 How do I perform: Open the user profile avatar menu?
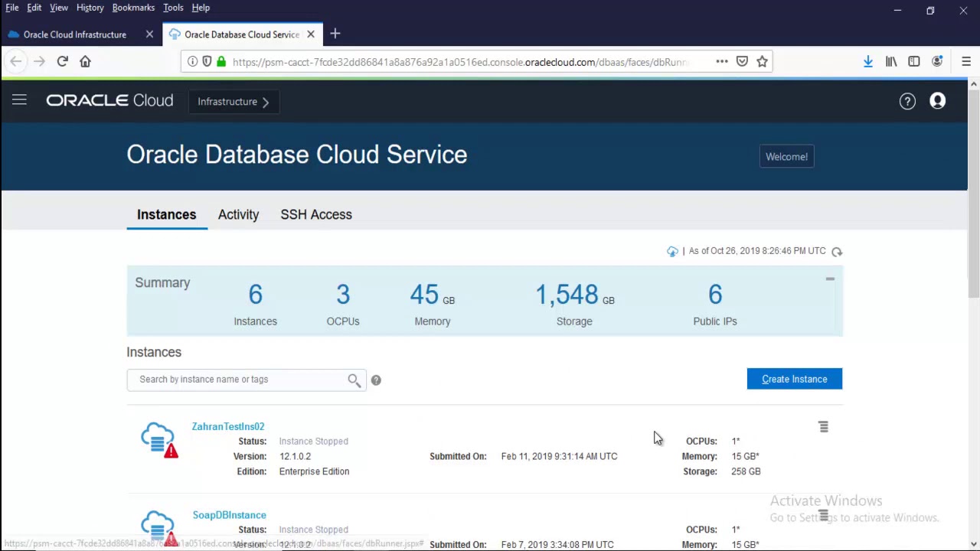(x=937, y=101)
